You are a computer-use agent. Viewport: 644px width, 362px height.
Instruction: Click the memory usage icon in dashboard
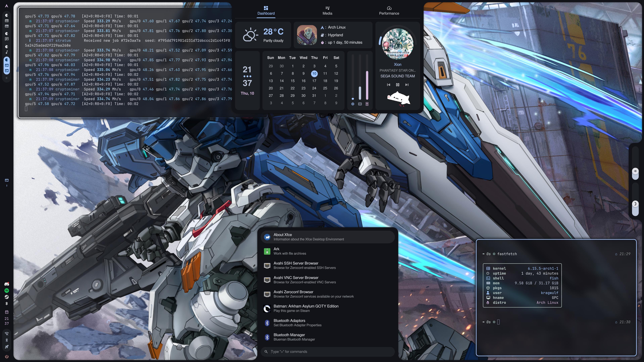tap(360, 104)
